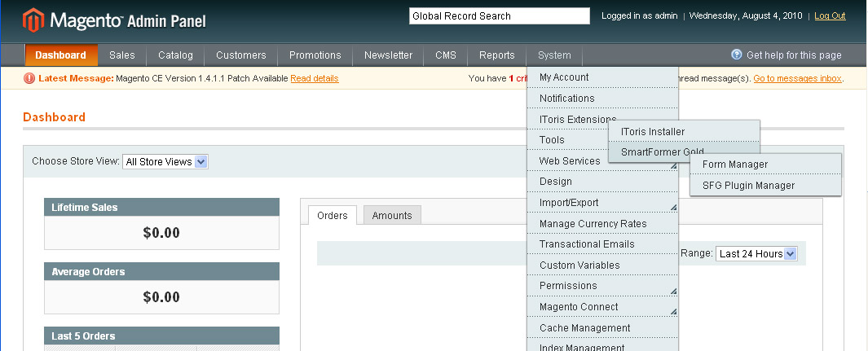Select Transactional Emails menu item

603,244
